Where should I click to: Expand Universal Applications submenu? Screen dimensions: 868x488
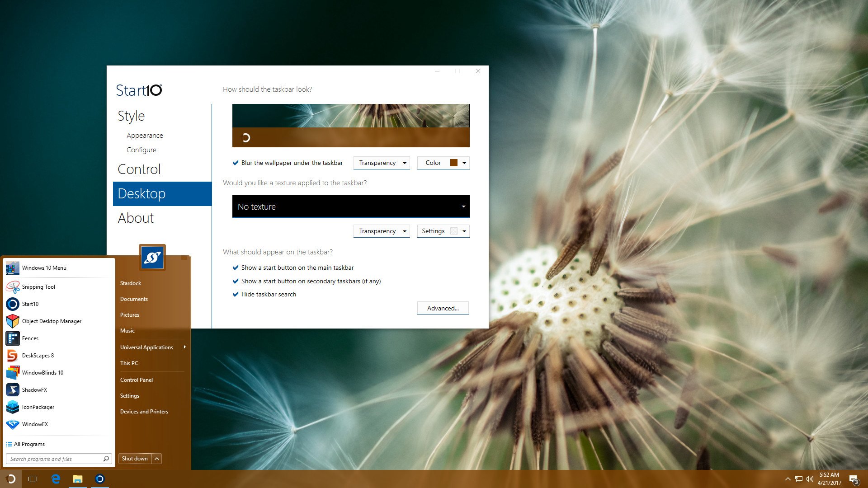point(146,347)
